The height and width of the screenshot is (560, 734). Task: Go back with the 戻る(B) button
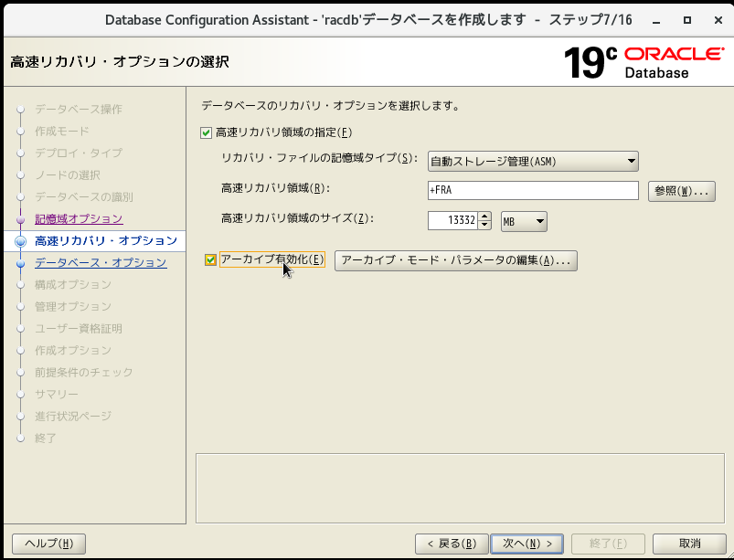(x=452, y=544)
